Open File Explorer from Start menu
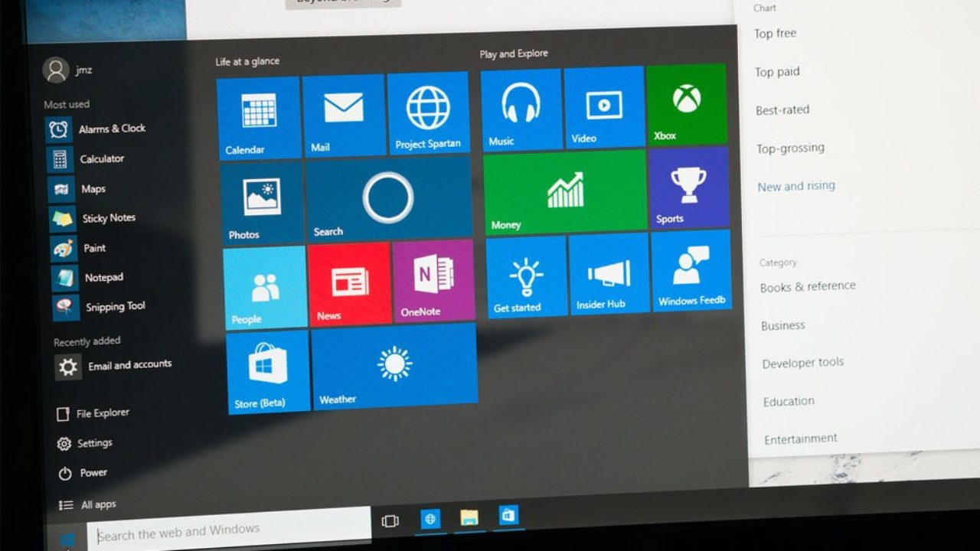The width and height of the screenshot is (980, 551). coord(93,413)
